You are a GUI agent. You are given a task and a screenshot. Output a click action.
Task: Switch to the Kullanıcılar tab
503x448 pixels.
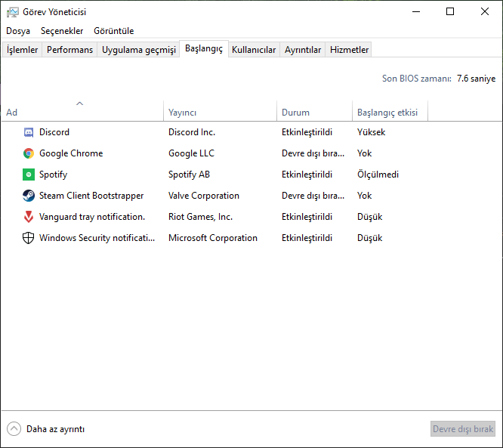[254, 50]
